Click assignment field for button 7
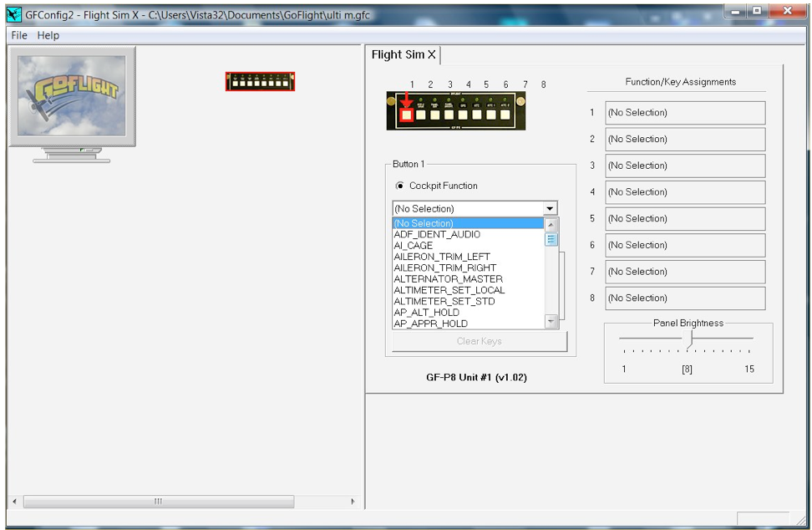 [685, 272]
